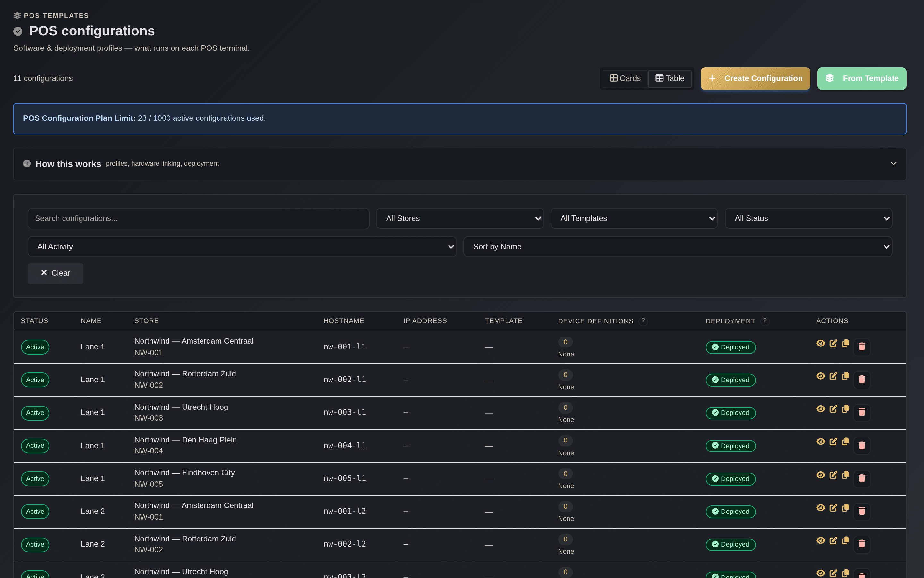The image size is (924, 578).
Task: Duplicate the nw-002-l1 configuration
Action: pos(845,376)
